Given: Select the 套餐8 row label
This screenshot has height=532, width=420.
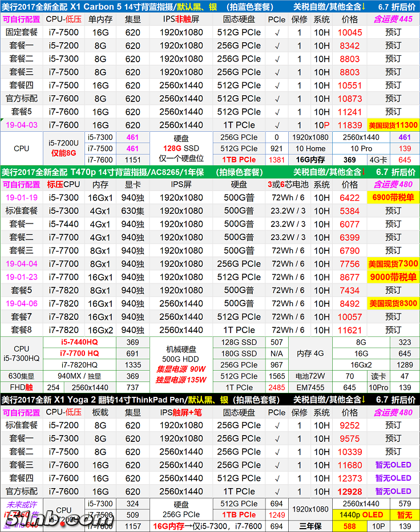Looking at the screenshot, I should (22, 330).
